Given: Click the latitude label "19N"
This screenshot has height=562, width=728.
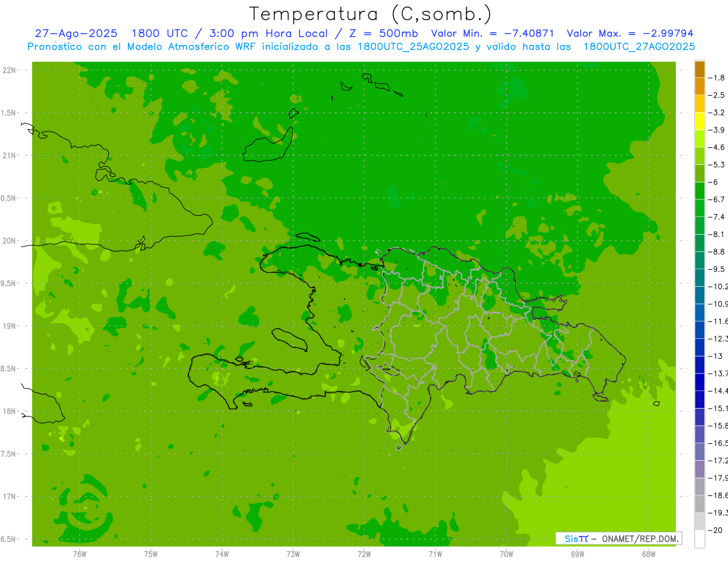Looking at the screenshot, I should click(10, 326).
